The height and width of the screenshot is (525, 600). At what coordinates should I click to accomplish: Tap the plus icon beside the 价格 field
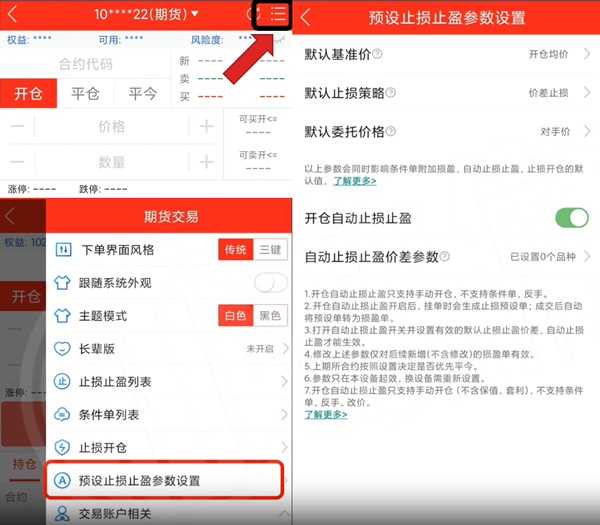point(206,126)
